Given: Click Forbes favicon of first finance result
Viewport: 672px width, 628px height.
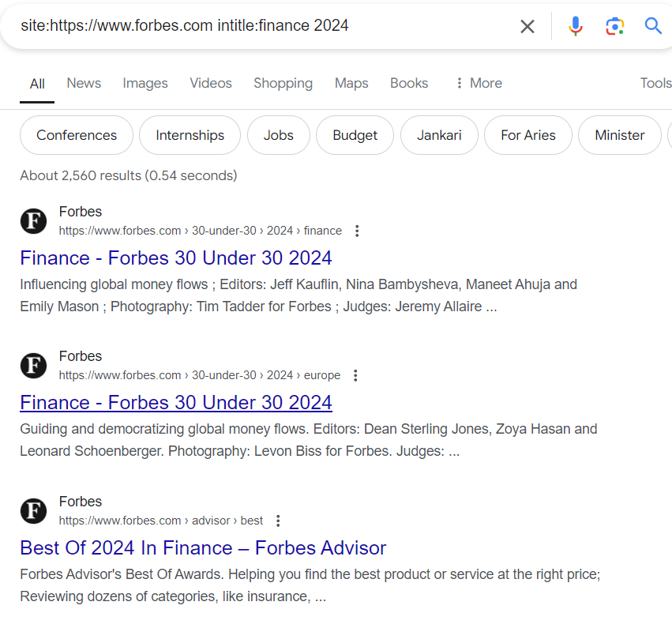Looking at the screenshot, I should click(x=33, y=221).
